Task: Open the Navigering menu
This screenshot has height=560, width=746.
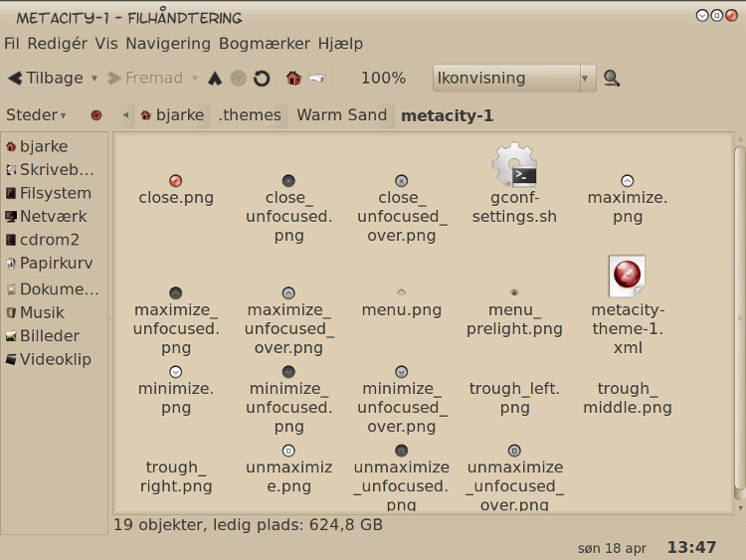Action: (x=168, y=44)
